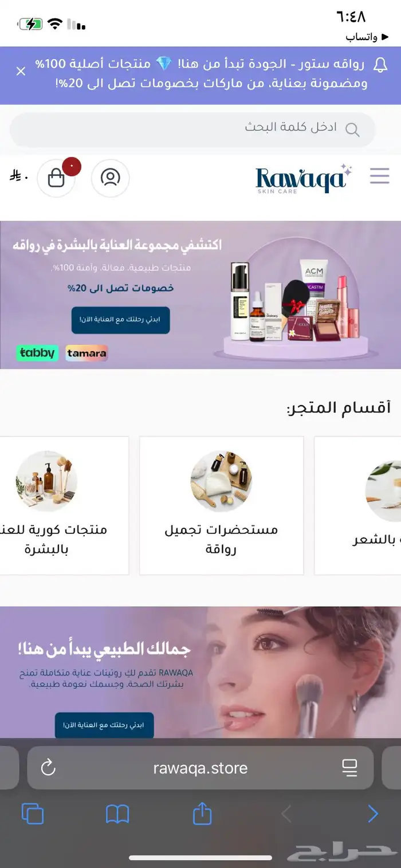Open Safari page reader menu icon
Screen dimensions: 401x868
tap(349, 768)
